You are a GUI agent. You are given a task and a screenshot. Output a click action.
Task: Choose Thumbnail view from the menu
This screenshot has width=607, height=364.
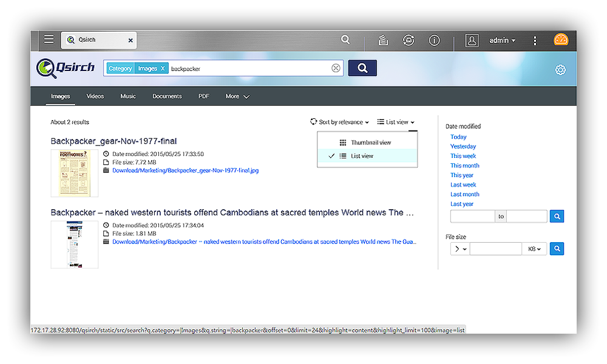[x=367, y=143]
